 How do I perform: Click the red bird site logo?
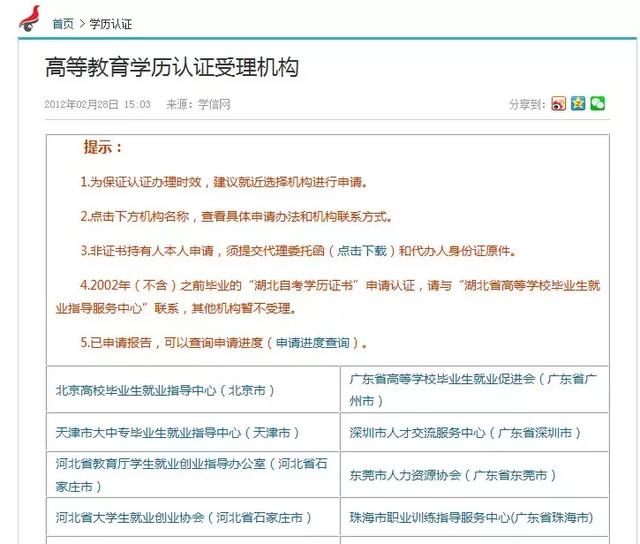point(29,18)
